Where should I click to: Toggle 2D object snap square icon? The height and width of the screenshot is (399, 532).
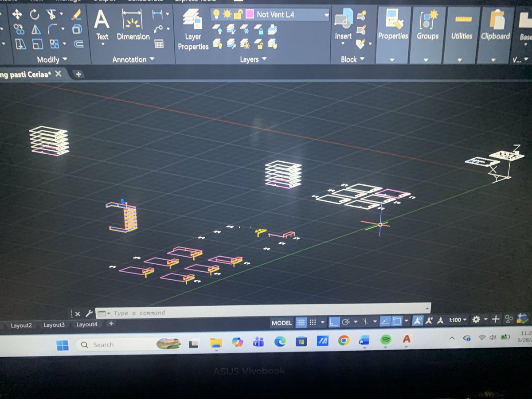click(x=397, y=321)
